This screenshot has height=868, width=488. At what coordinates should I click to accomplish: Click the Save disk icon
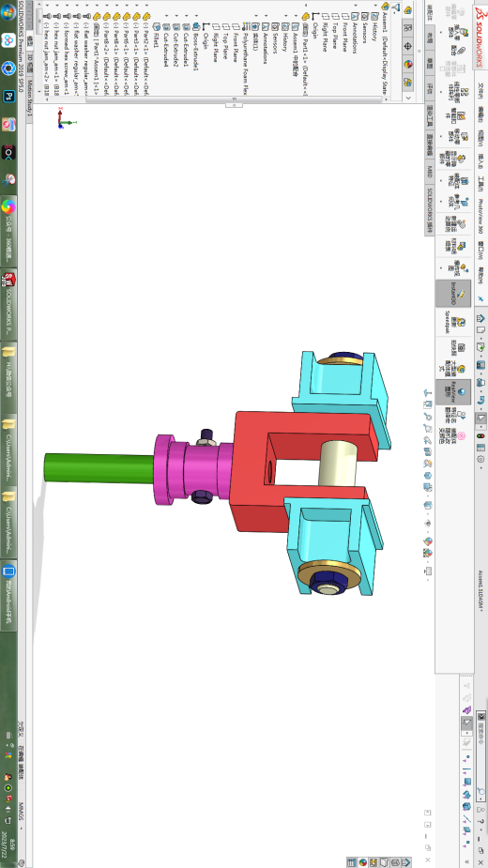480,366
